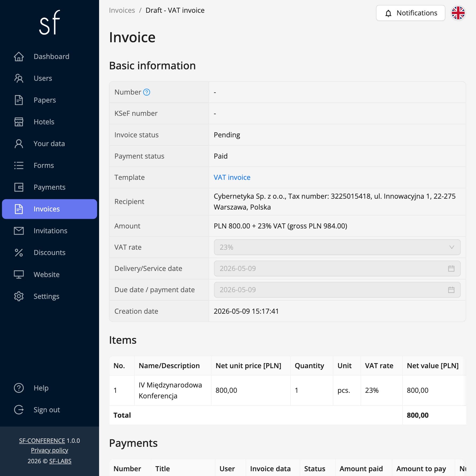The image size is (476, 476).
Task: Open the VAT invoice template link
Action: tap(232, 177)
